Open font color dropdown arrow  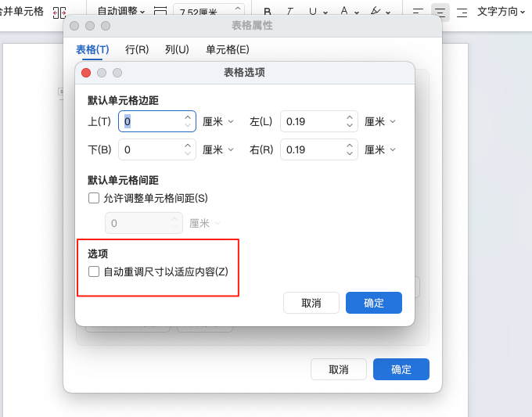357,13
